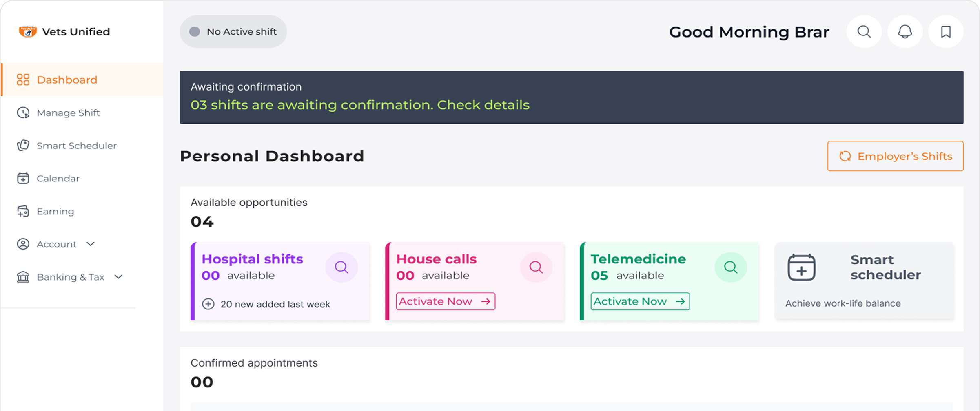Click the Vets Unified logo

click(28, 31)
